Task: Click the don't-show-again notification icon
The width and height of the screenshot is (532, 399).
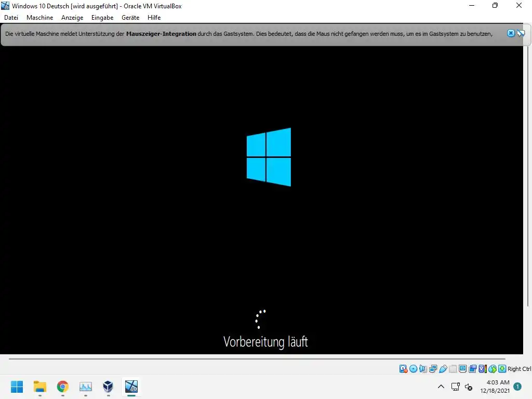Action: click(x=521, y=33)
